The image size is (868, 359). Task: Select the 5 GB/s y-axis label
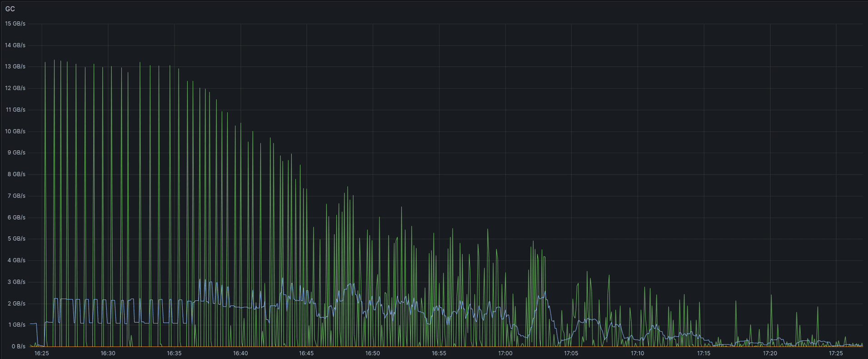(16, 239)
